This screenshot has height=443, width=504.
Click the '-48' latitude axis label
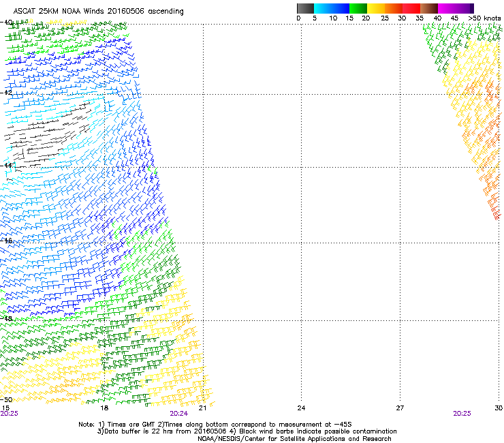(x=6, y=318)
